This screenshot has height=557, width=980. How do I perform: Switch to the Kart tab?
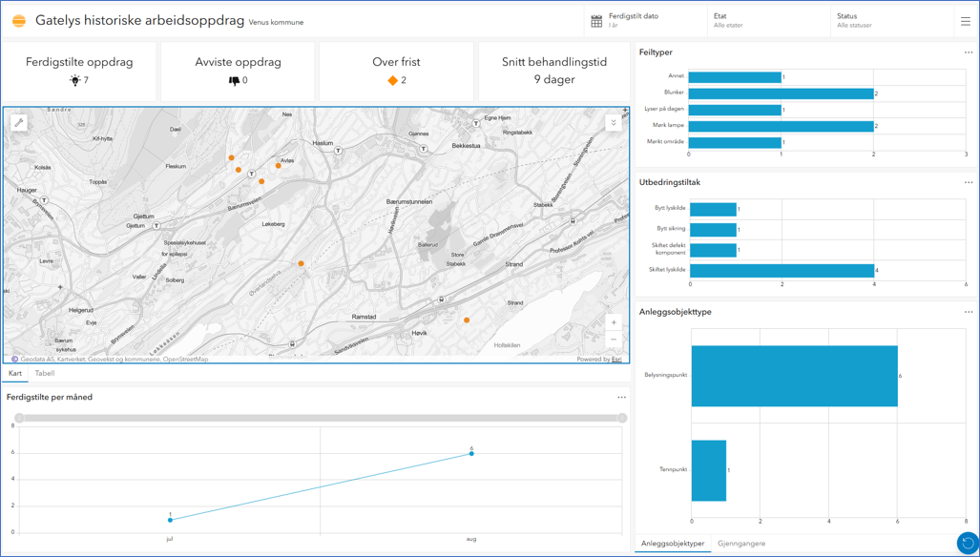15,374
